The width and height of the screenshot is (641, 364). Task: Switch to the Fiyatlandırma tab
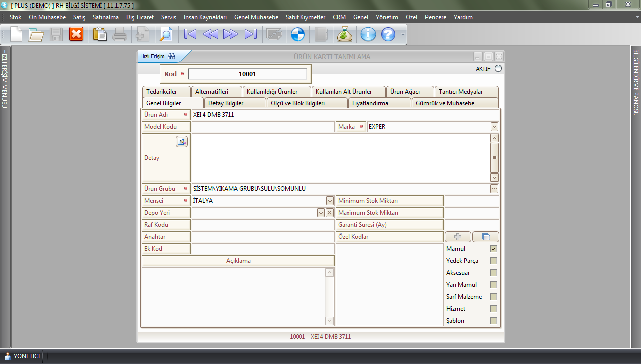point(379,103)
